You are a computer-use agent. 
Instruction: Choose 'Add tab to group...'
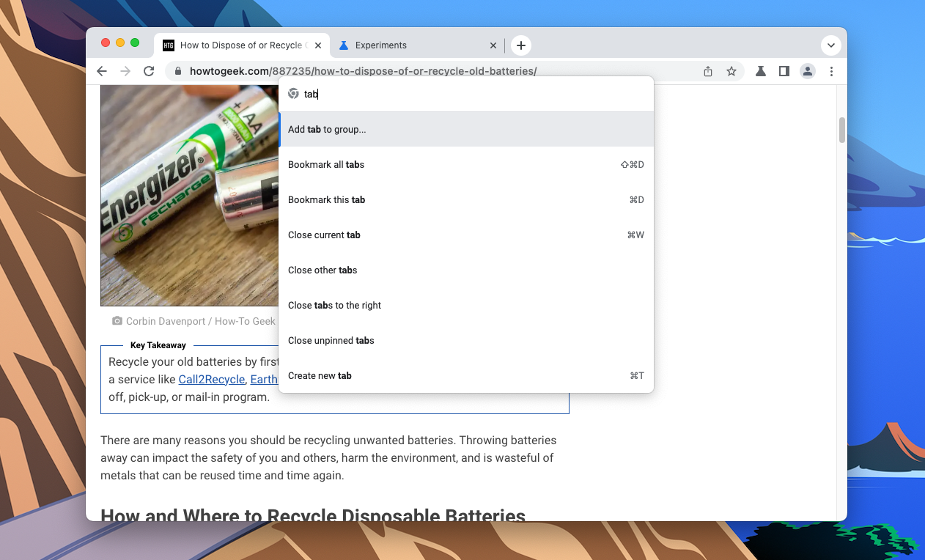click(x=327, y=129)
